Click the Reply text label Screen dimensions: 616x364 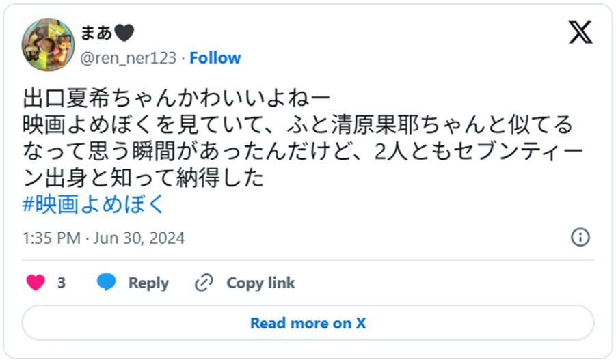pyautogui.click(x=148, y=283)
